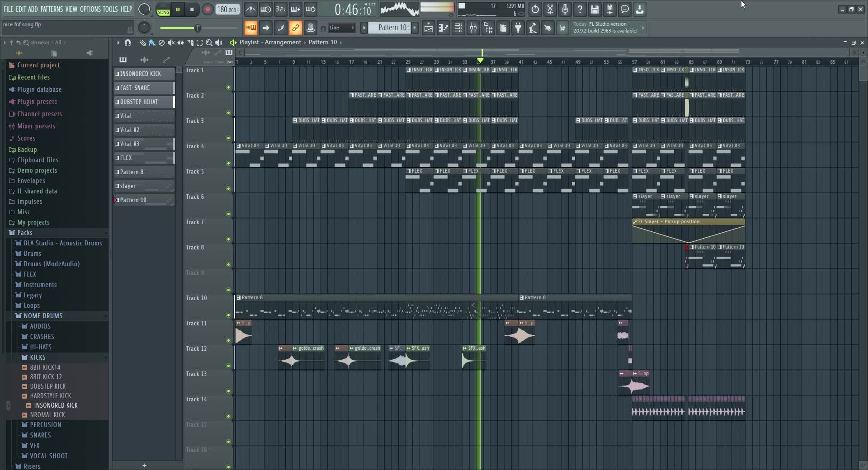Open the PATTERNS menu
The width and height of the screenshot is (868, 470).
[52, 9]
